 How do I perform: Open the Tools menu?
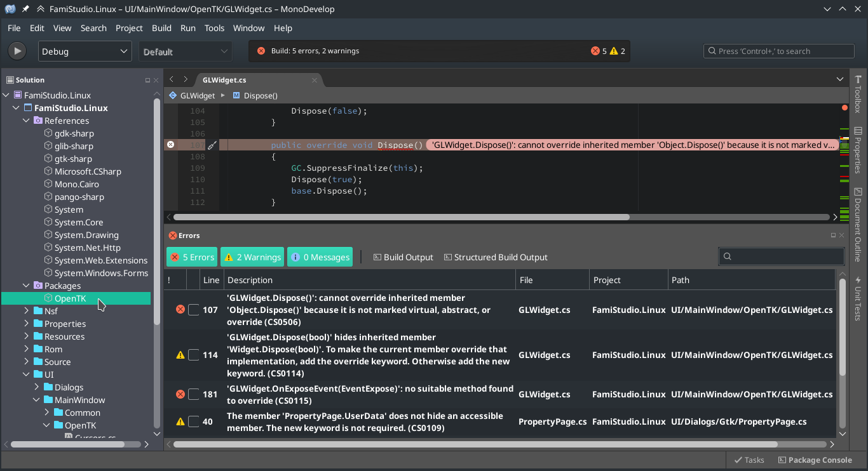[x=214, y=28]
